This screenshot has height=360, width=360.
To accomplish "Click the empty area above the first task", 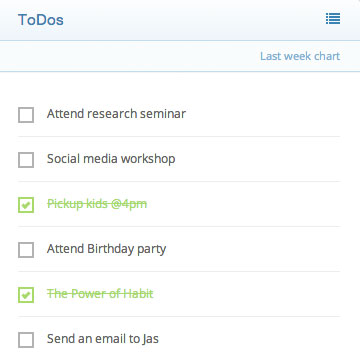I will (179, 87).
